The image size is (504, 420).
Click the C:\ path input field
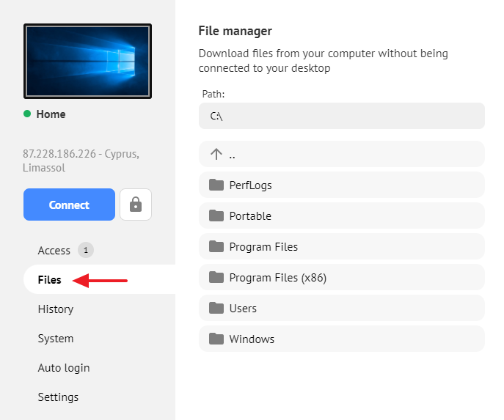pyautogui.click(x=342, y=116)
